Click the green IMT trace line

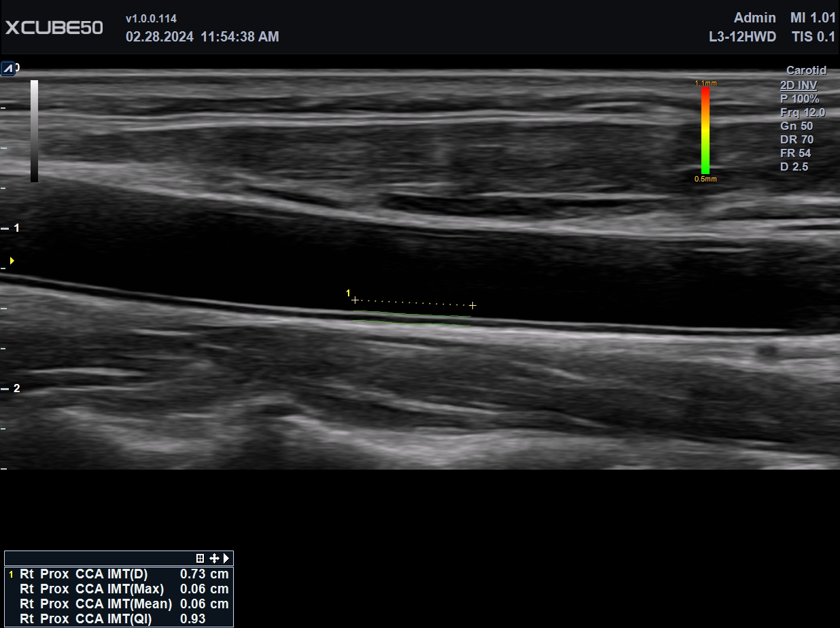(x=412, y=315)
